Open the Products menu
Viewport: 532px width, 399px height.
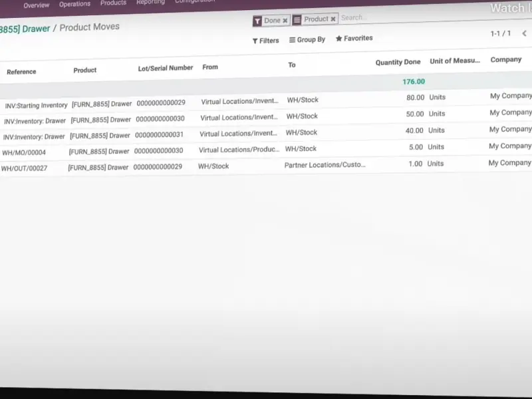(x=113, y=3)
